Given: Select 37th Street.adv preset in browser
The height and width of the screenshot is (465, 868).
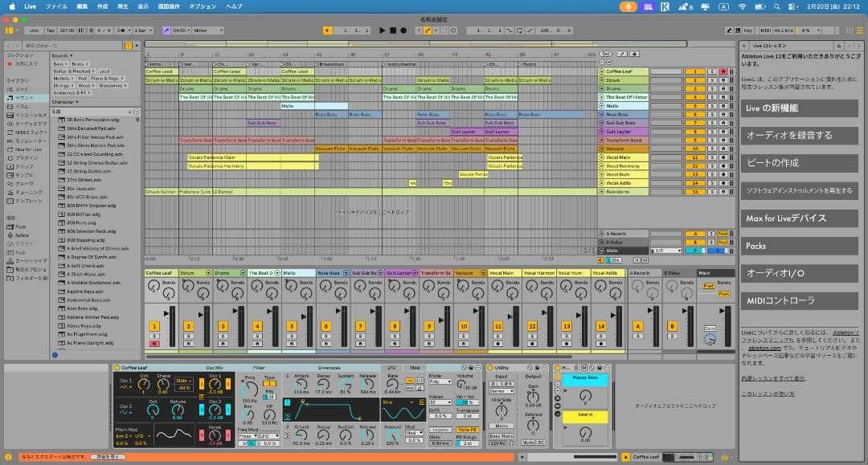Looking at the screenshot, I should (x=84, y=180).
